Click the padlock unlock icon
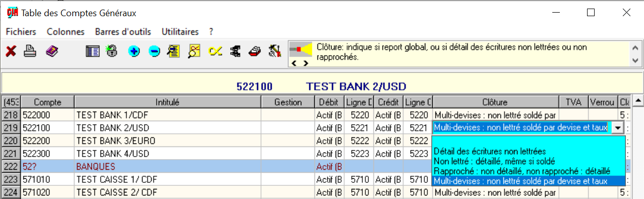644x199 pixels. tap(111, 51)
